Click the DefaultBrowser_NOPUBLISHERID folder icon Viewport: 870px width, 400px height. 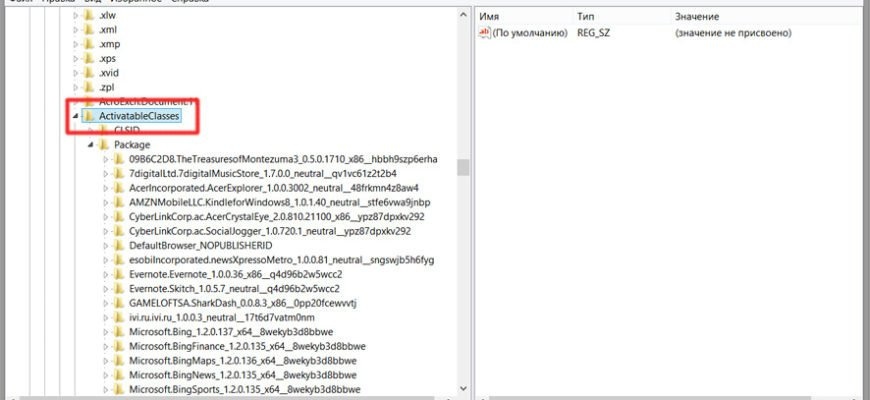pyautogui.click(x=119, y=246)
